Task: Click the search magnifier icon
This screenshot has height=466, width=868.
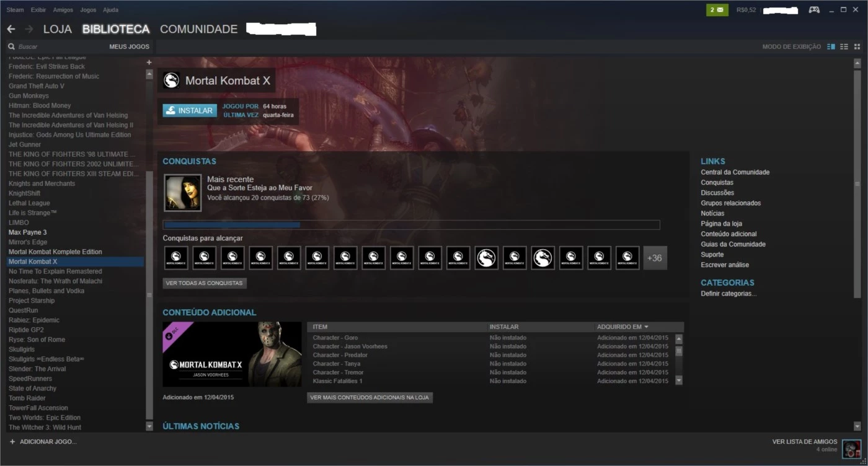Action: (x=12, y=46)
